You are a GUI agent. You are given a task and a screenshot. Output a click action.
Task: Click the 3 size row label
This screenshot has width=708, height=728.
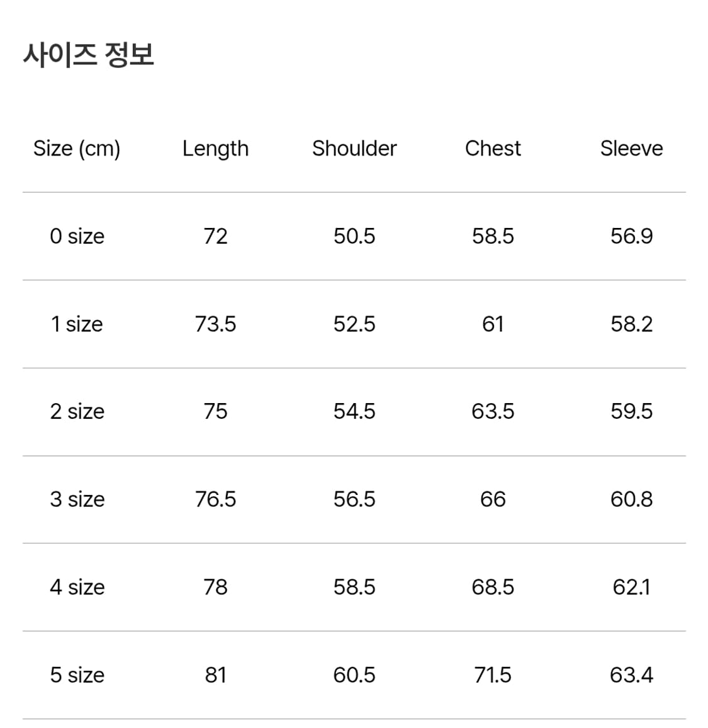(x=77, y=499)
